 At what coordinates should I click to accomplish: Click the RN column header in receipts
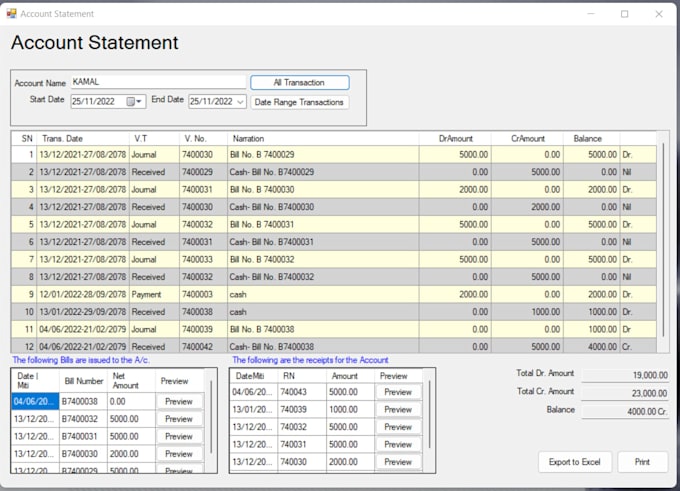click(x=302, y=376)
